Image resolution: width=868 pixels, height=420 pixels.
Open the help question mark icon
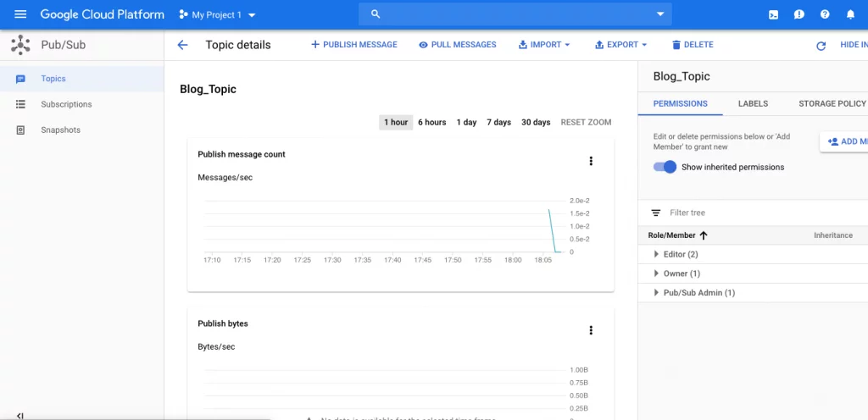825,15
